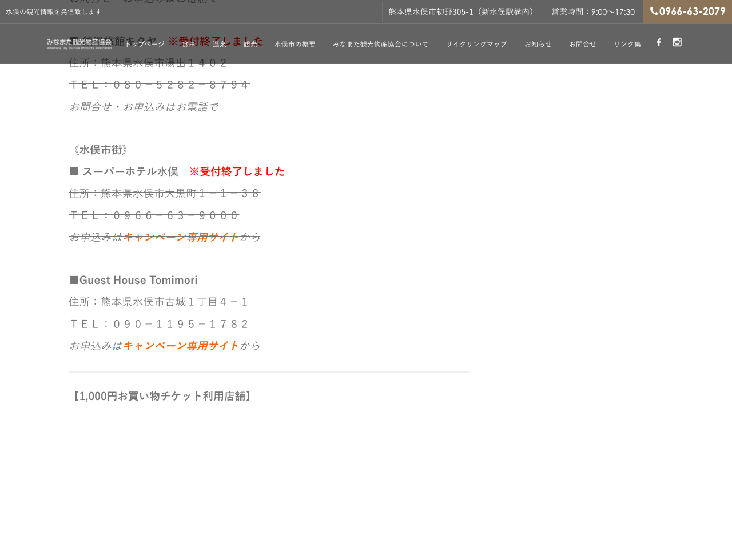
Task: Click the 《水俣市街》 heading
Action: [101, 150]
